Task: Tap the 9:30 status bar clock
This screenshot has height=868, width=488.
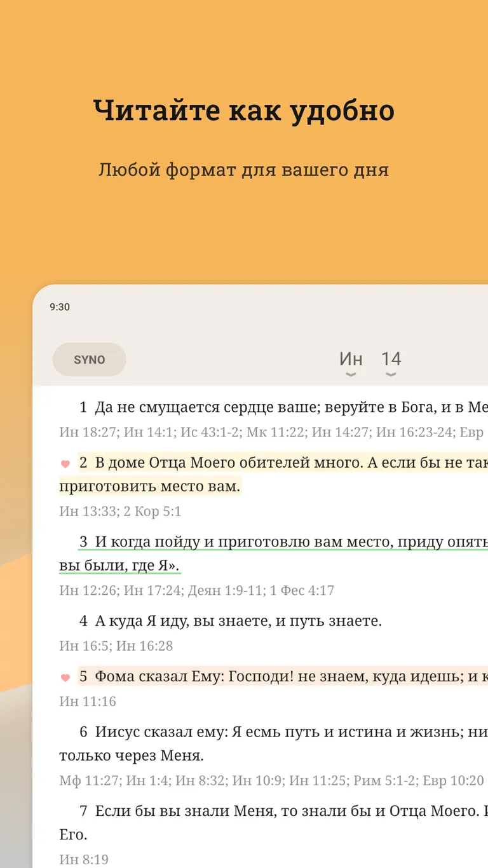Action: point(60,307)
